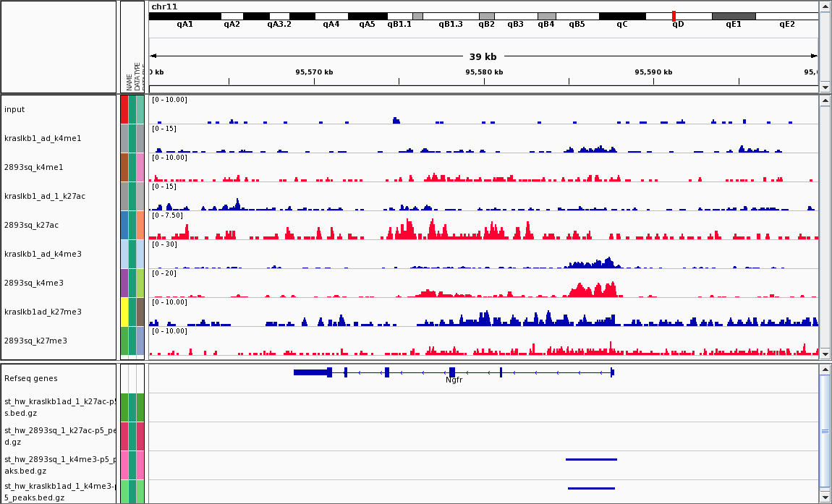Click scroll-up arrow of the Refseq genes panel
This screenshot has height=504, width=832.
click(x=825, y=370)
